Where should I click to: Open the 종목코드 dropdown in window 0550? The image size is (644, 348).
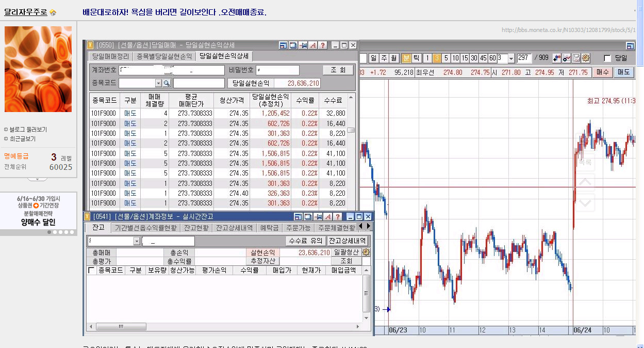pyautogui.click(x=158, y=83)
